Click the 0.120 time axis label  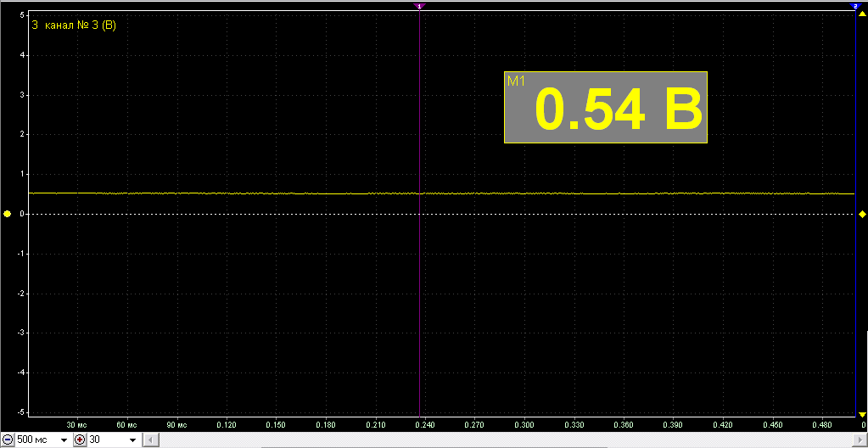pyautogui.click(x=227, y=425)
